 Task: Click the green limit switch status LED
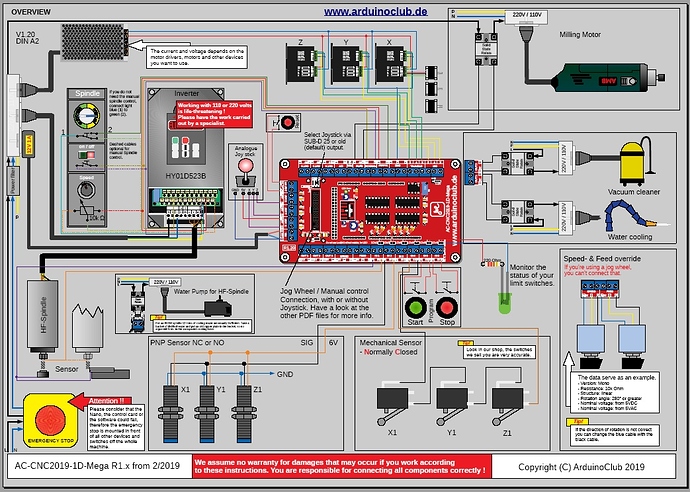point(504,303)
